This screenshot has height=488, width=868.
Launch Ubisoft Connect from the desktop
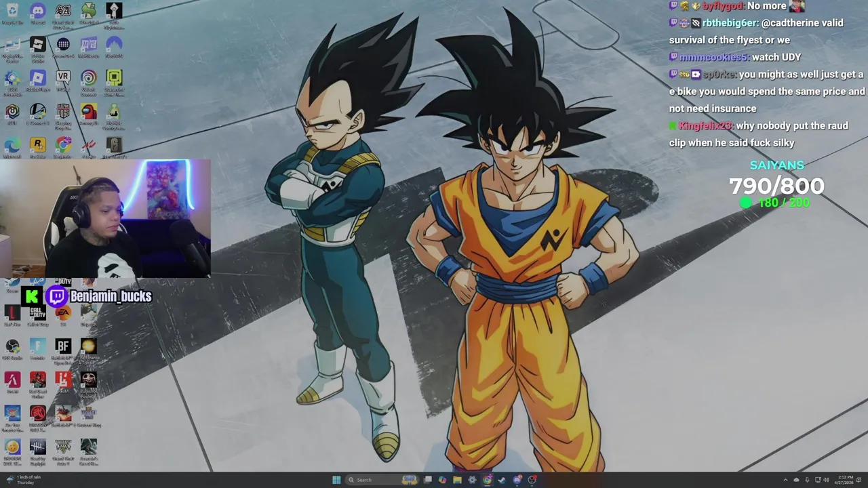[x=88, y=83]
